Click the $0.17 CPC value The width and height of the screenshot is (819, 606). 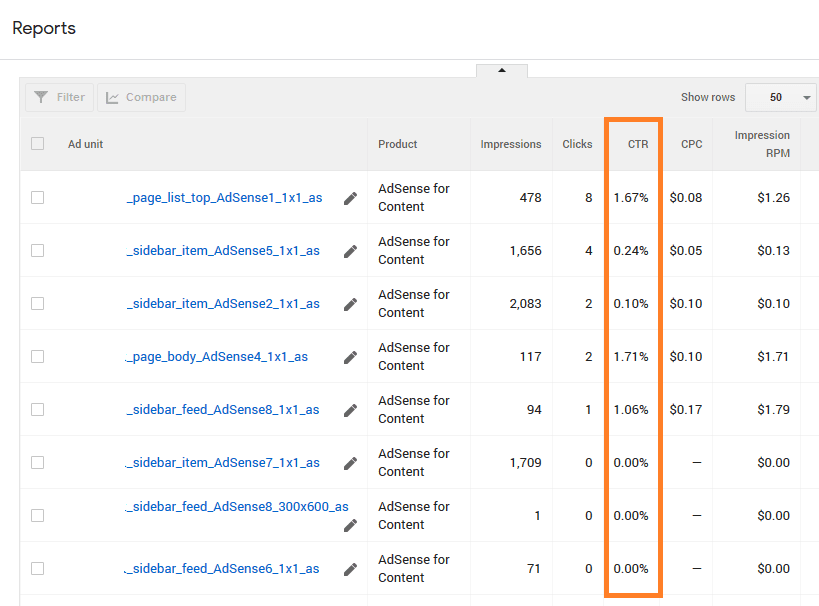tap(686, 410)
